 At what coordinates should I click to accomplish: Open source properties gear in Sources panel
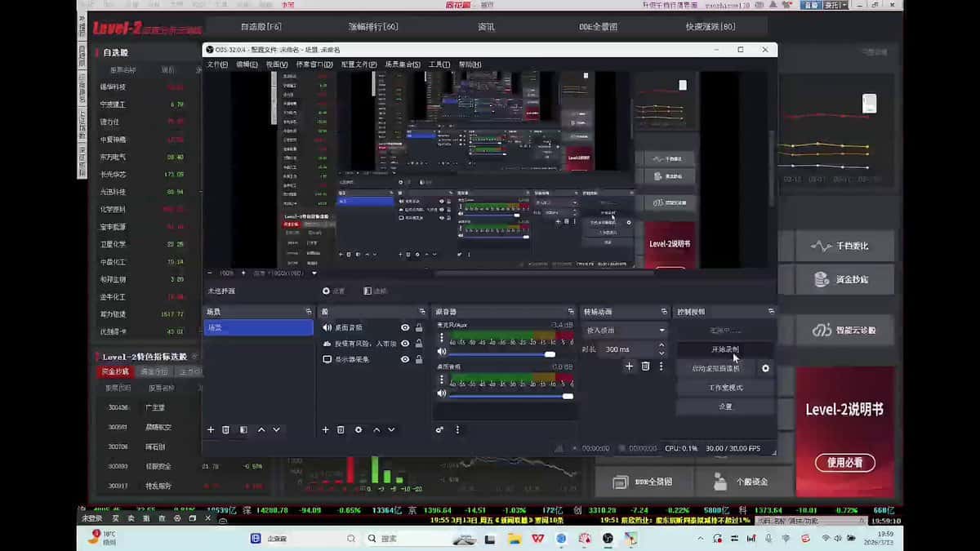(x=359, y=429)
